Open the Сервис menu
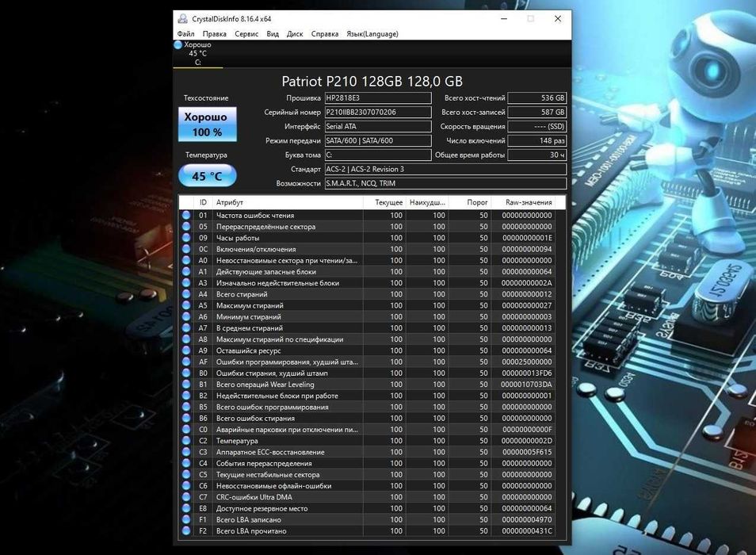The width and height of the screenshot is (756, 555). click(x=246, y=34)
